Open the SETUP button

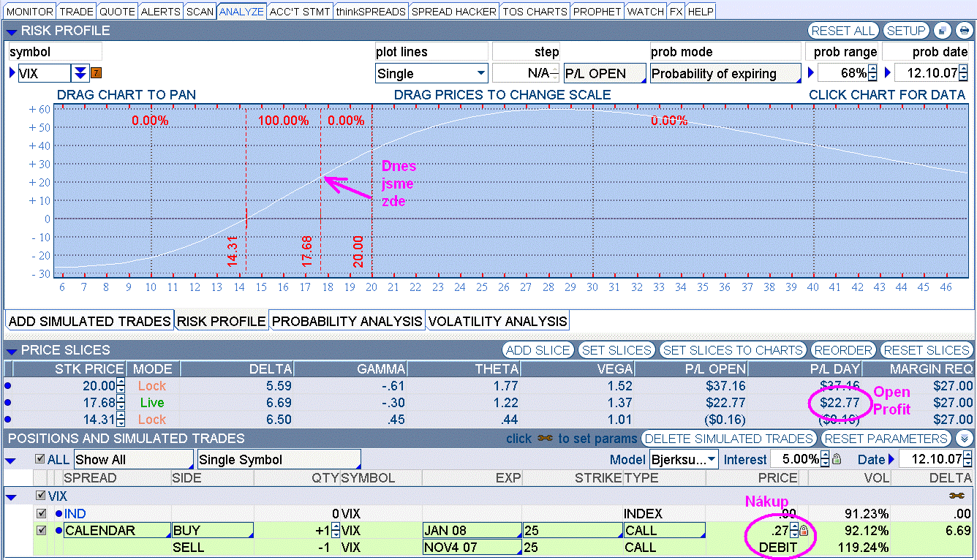906,31
